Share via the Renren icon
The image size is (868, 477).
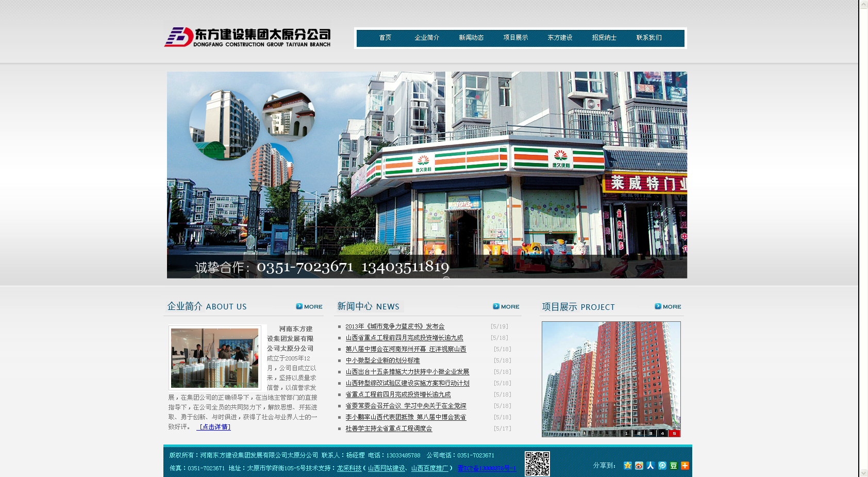[650, 466]
